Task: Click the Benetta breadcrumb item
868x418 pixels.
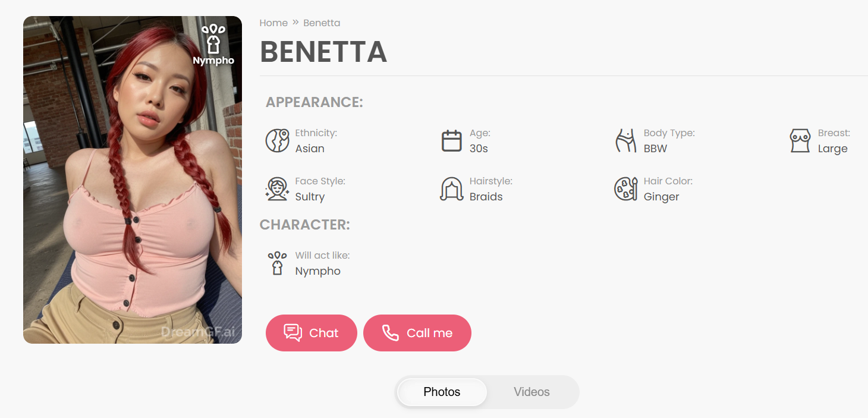Action: (x=322, y=23)
